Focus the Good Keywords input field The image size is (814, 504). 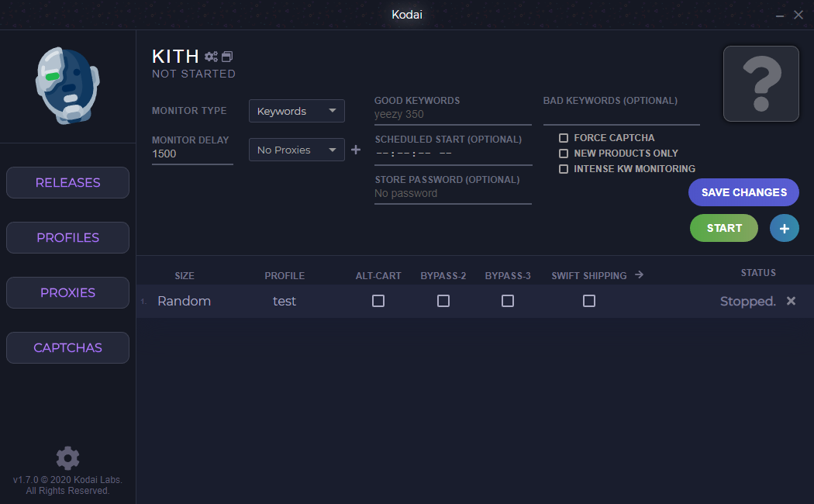point(453,115)
